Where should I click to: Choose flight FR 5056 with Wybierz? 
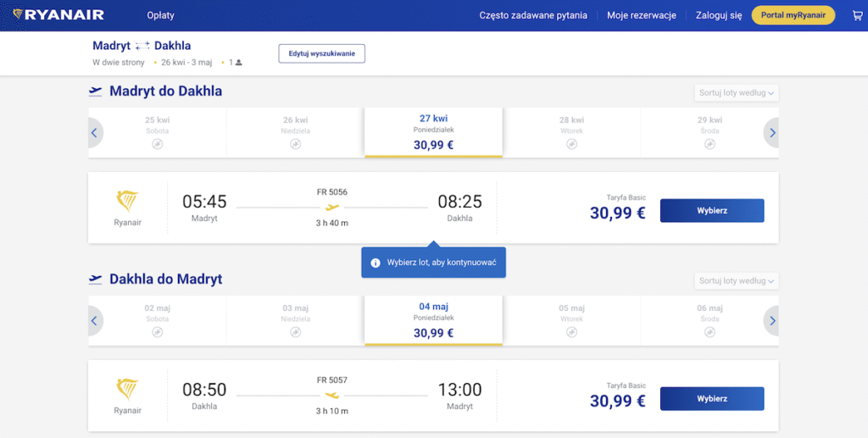(711, 210)
